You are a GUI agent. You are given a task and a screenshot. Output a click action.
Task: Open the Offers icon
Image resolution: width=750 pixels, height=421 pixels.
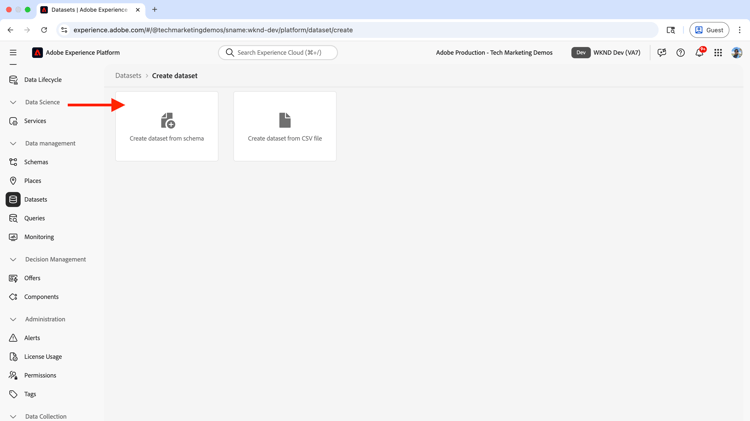[x=13, y=278]
